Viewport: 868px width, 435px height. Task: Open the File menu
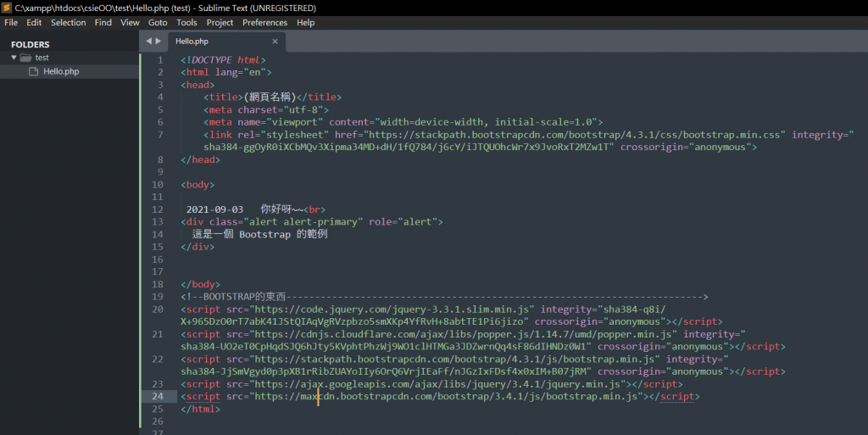click(x=11, y=23)
